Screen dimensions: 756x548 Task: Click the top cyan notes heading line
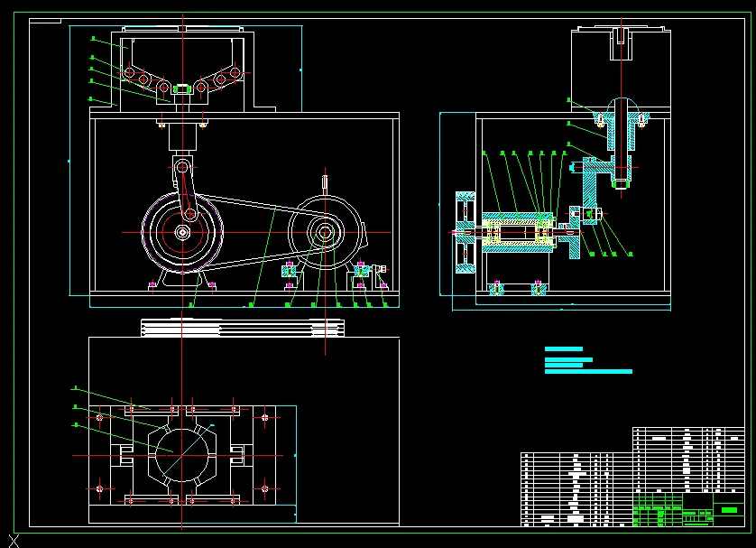(x=564, y=348)
